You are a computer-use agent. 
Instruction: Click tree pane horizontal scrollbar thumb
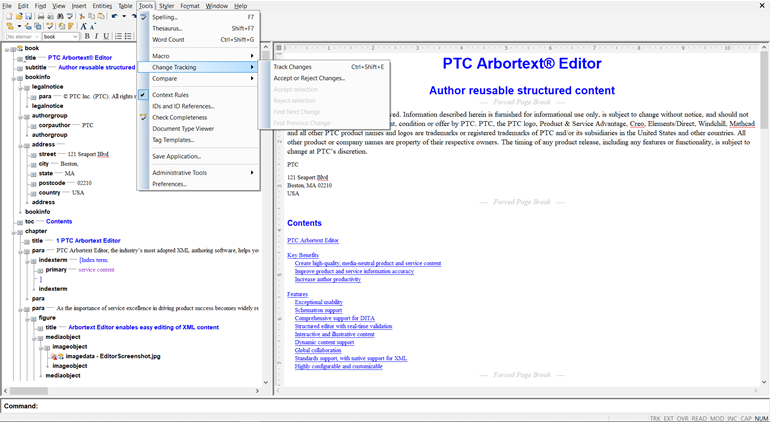pyautogui.click(x=29, y=391)
